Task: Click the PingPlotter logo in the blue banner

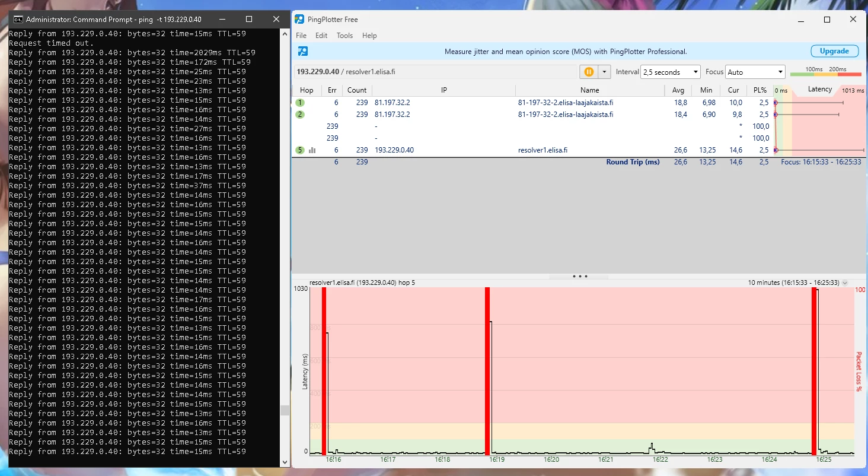Action: [x=302, y=51]
